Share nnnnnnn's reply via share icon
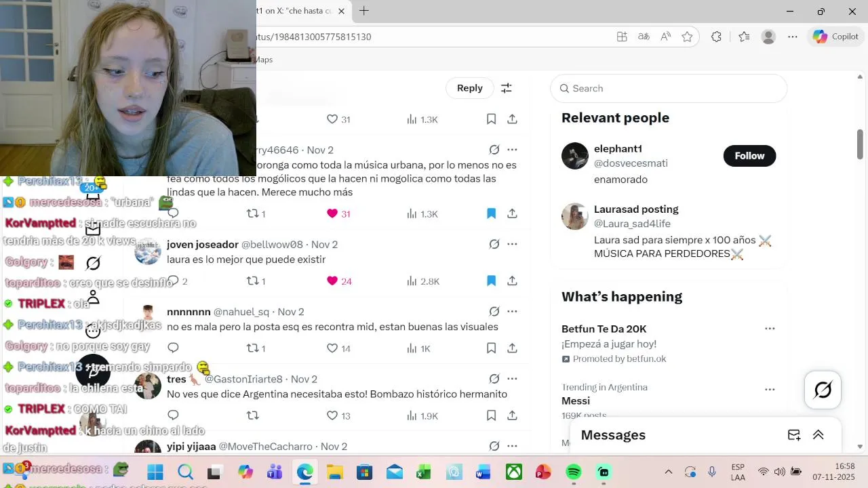 click(x=512, y=348)
